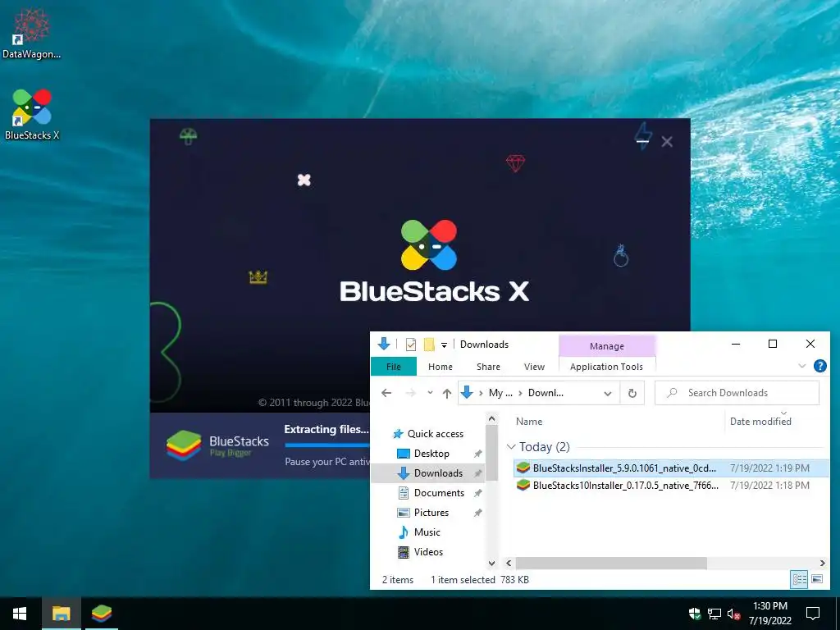Unpin Documents using its pin icon
Image resolution: width=840 pixels, height=630 pixels.
[477, 493]
